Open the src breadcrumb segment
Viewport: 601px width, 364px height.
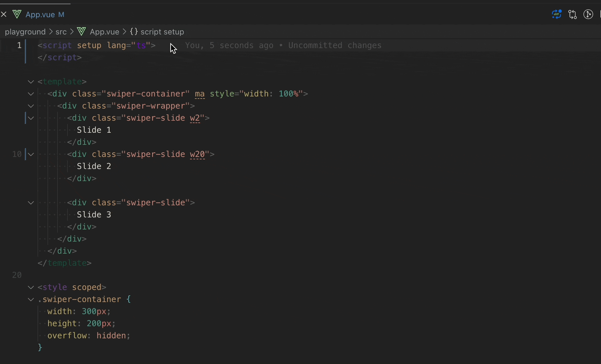[61, 32]
